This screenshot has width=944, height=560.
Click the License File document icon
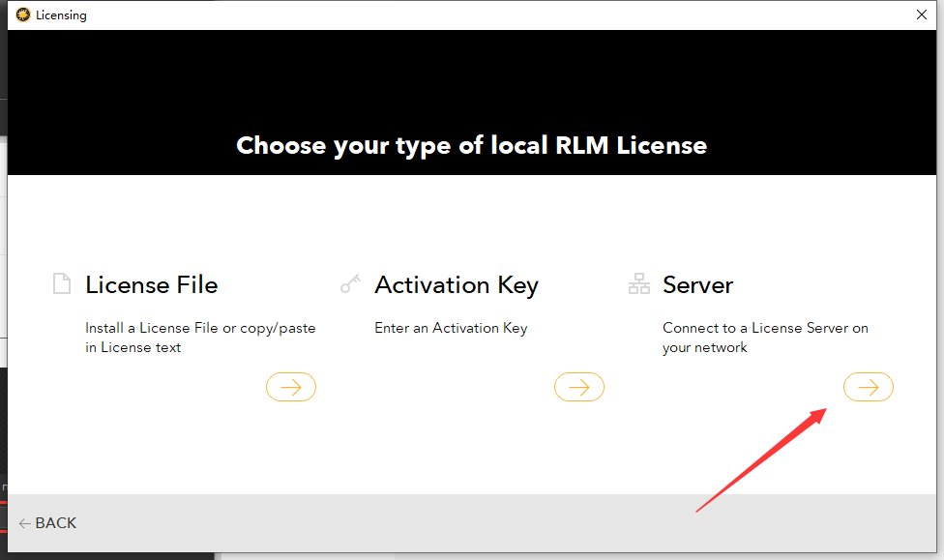pyautogui.click(x=62, y=284)
